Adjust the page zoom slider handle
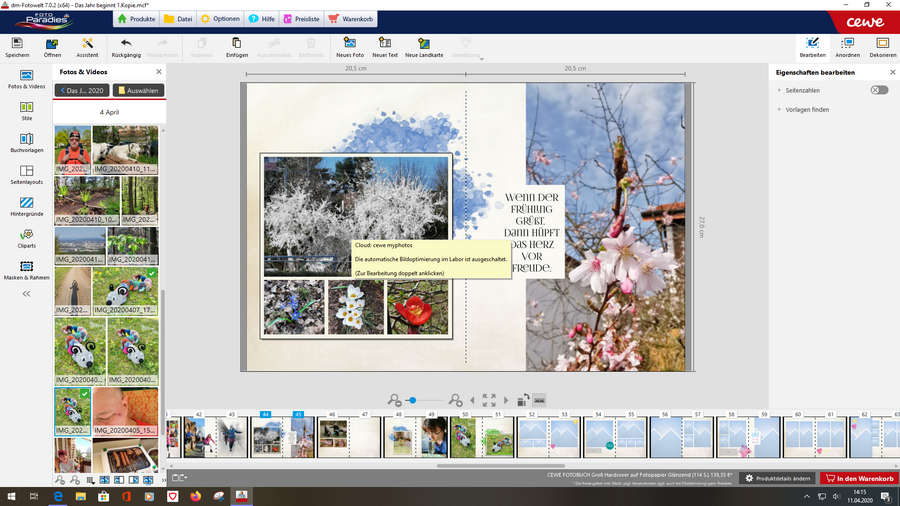900x506 pixels. coord(412,400)
